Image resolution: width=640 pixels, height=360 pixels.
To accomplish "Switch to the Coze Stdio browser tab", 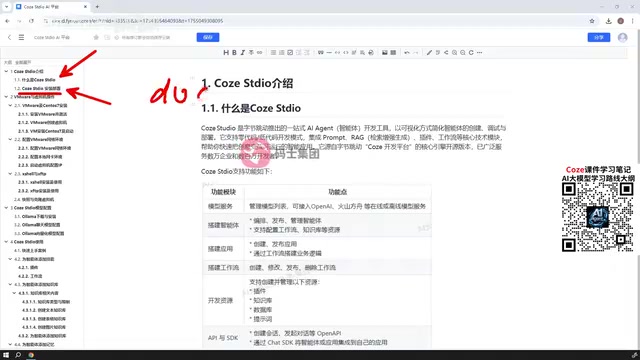I will (x=51, y=7).
